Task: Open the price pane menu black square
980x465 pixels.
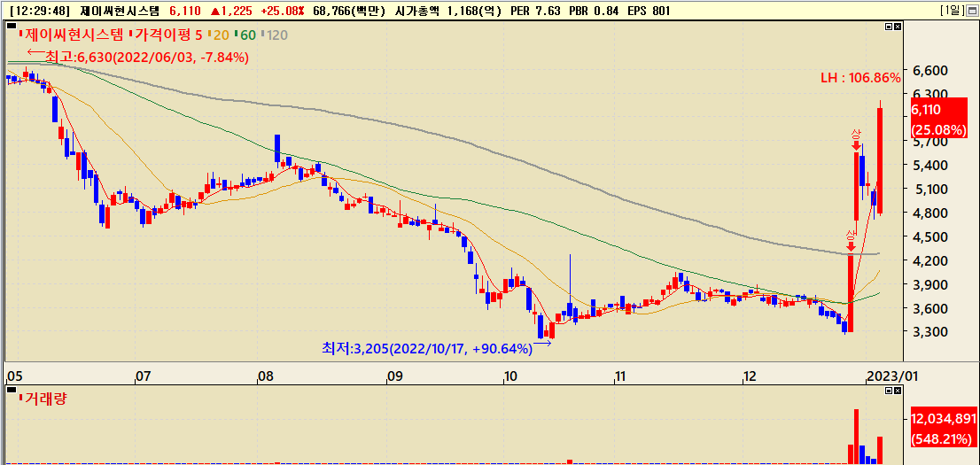Action: tap(11, 27)
